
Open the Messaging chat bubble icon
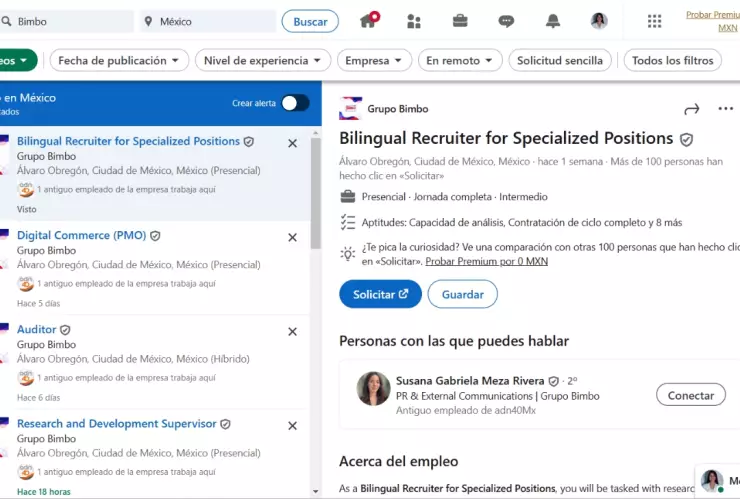[506, 21]
